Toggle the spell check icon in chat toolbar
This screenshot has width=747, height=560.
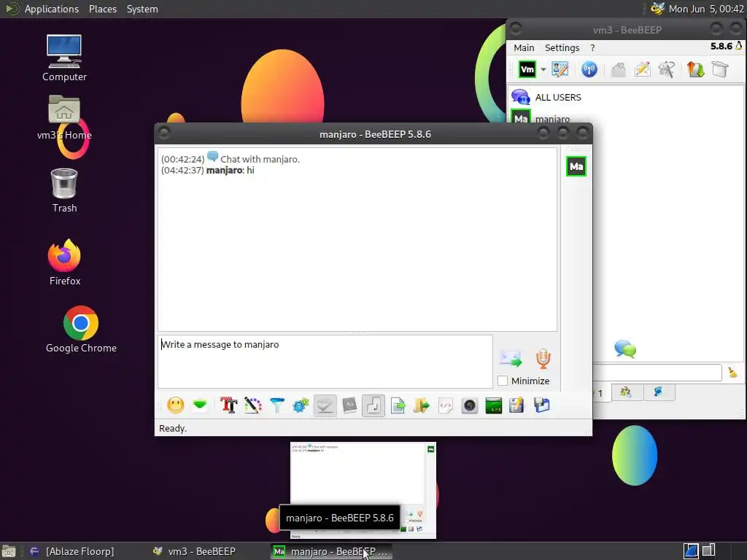(x=325, y=405)
